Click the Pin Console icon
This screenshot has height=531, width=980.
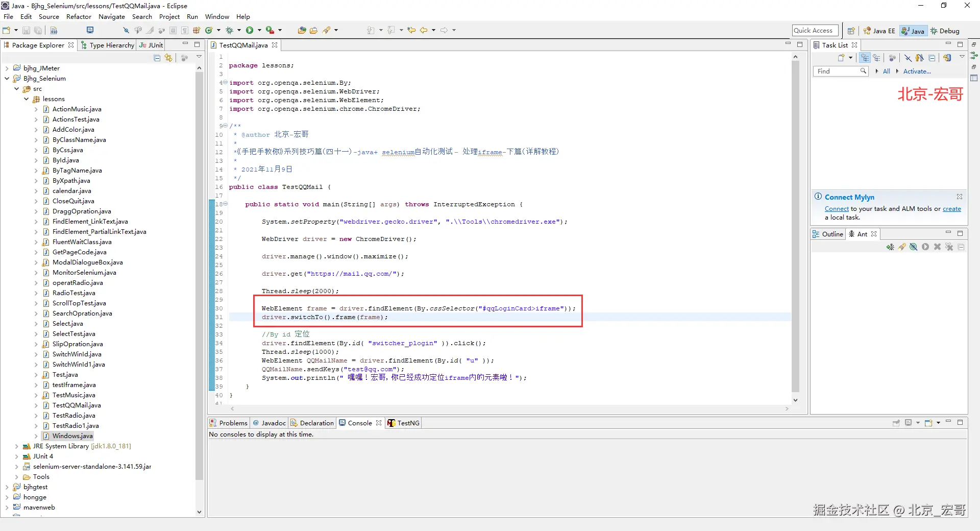(x=896, y=423)
